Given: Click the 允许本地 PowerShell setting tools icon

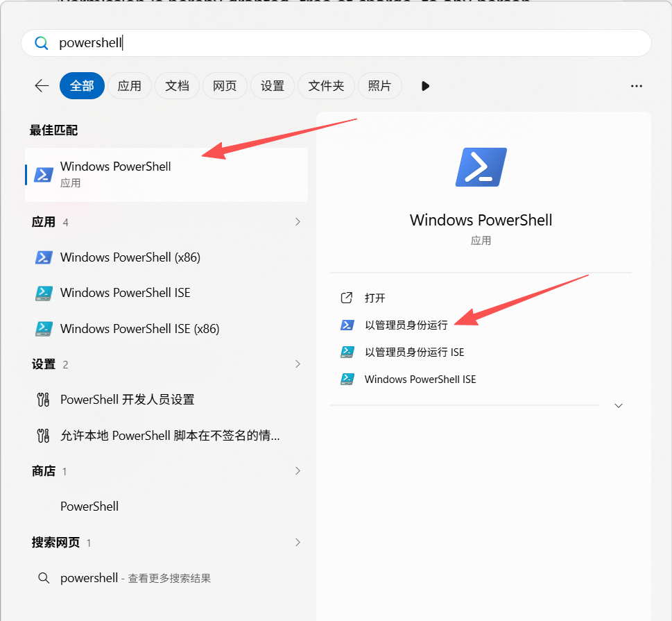Looking at the screenshot, I should click(x=43, y=436).
